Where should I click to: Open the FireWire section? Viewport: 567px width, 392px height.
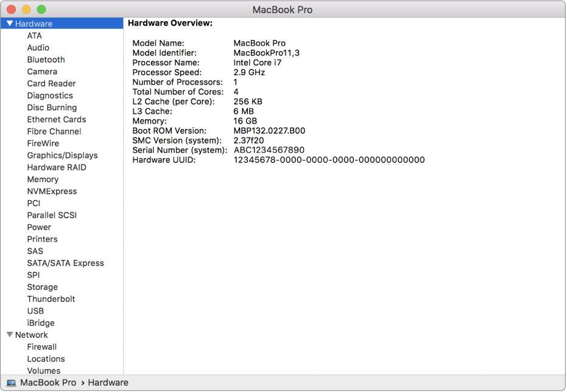(43, 144)
